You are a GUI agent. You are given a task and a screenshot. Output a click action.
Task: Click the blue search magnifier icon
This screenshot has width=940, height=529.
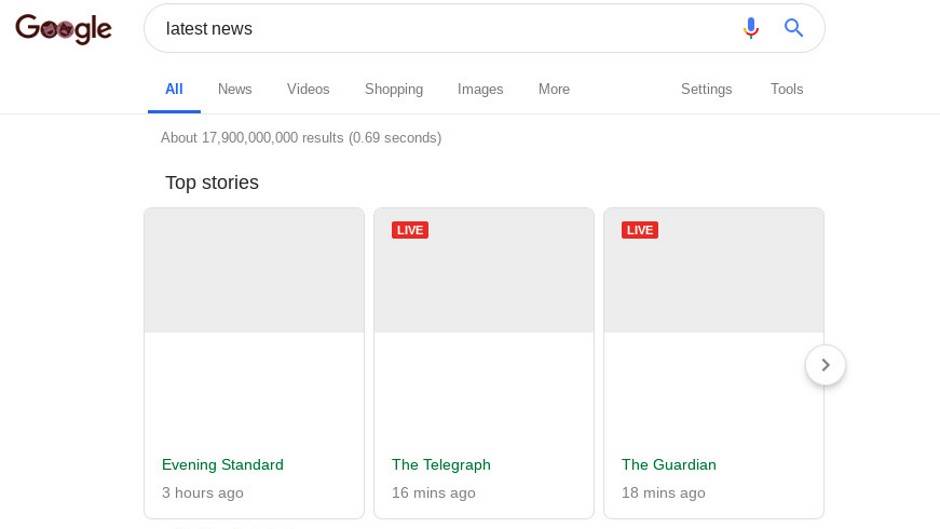tap(794, 29)
